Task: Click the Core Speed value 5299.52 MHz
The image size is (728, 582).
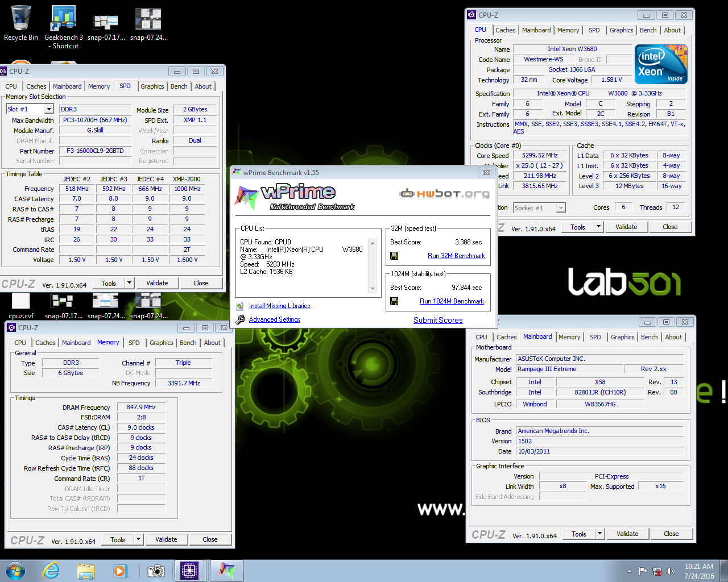Action: coord(540,155)
